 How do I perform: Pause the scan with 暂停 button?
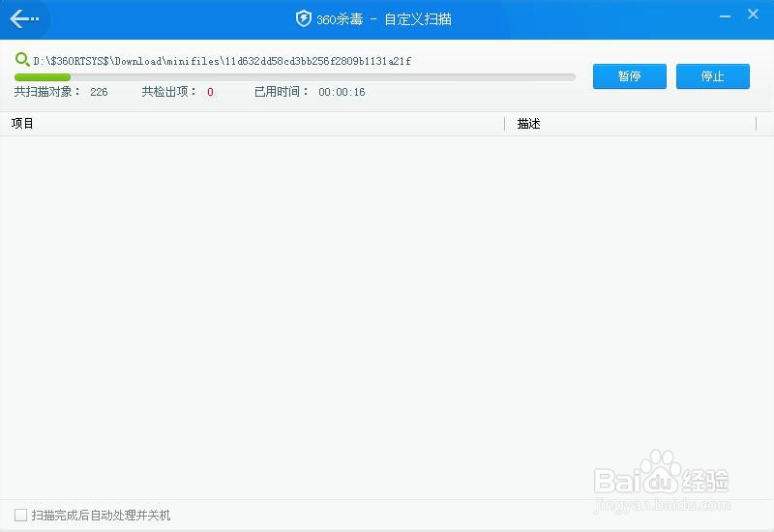coord(630,76)
